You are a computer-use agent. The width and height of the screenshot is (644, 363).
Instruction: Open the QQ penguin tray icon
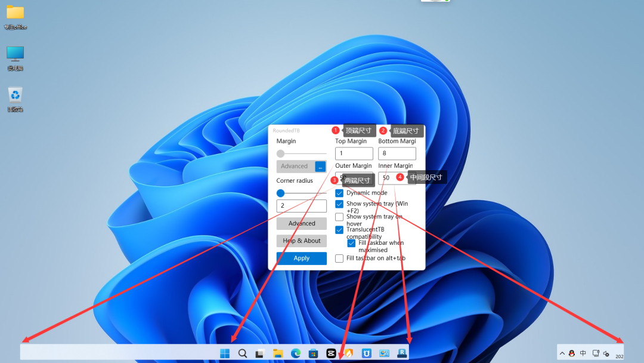tap(572, 353)
